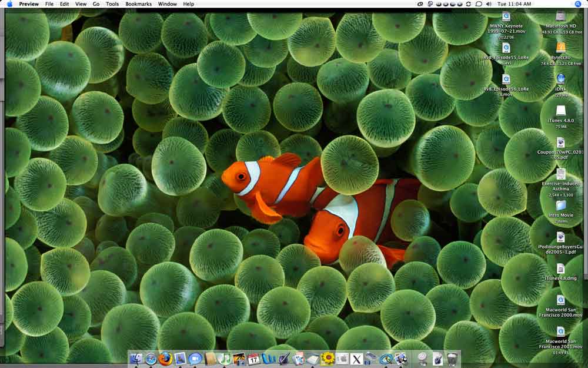Select the Intro Movie folder on desktop
The image size is (588, 368).
[561, 205]
